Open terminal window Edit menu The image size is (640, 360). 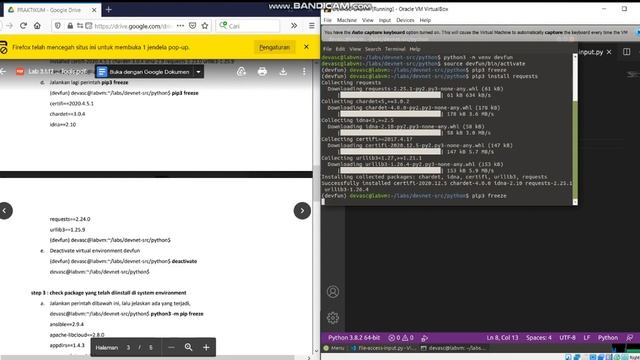[340, 49]
